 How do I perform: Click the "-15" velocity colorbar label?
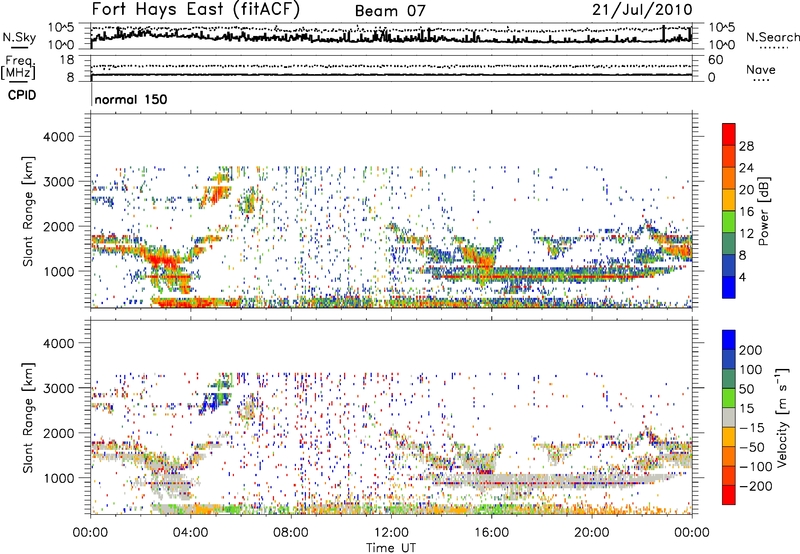[x=752, y=428]
